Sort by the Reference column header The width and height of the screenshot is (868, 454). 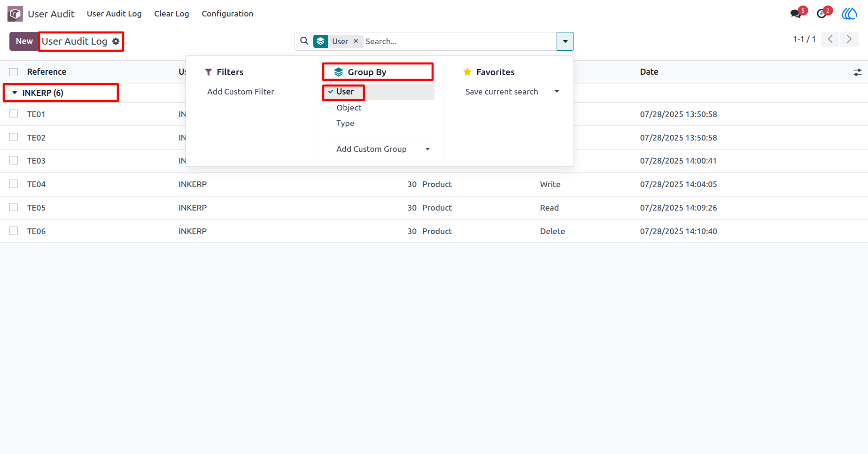[46, 72]
